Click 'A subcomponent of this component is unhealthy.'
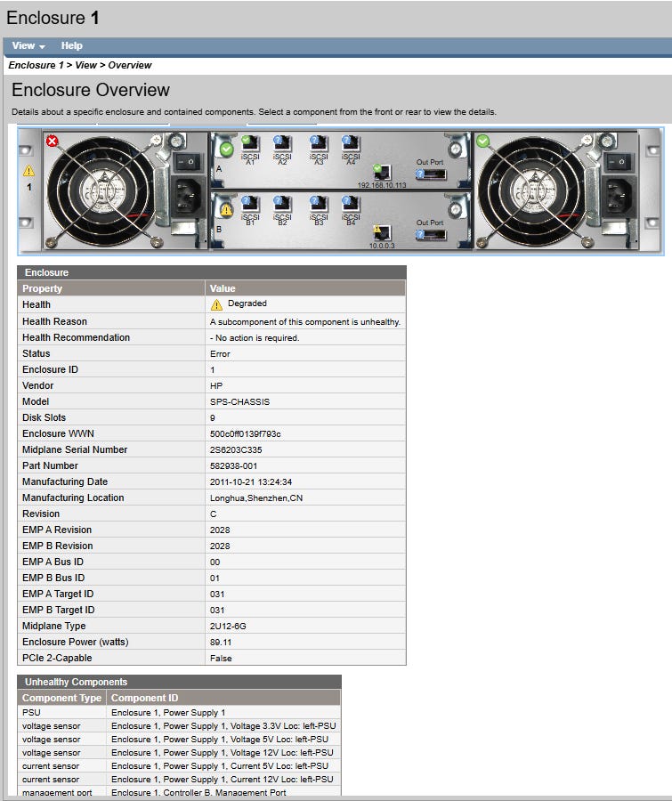672x801 pixels. (305, 322)
